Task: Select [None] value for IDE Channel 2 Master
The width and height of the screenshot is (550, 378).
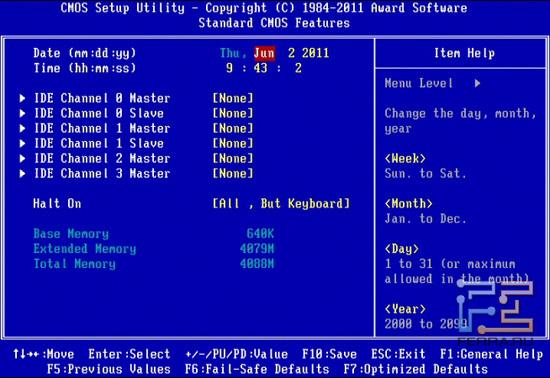Action: pyautogui.click(x=233, y=158)
